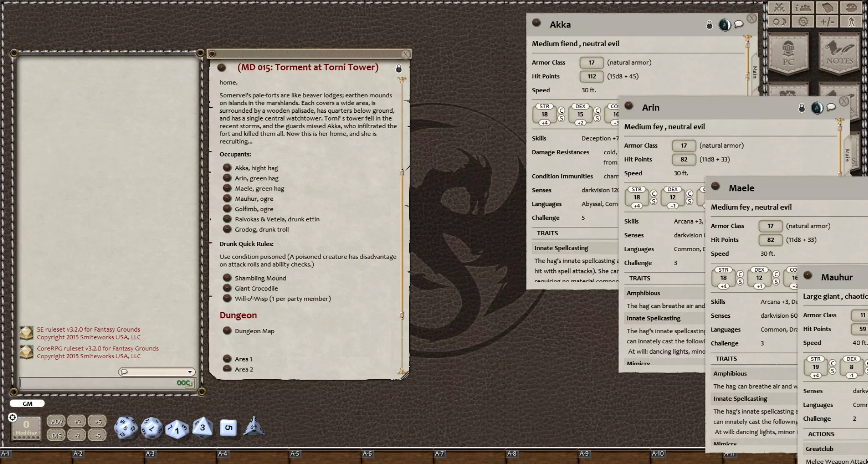This screenshot has height=464, width=868.
Task: Open the Area 1 link
Action: 227,359
